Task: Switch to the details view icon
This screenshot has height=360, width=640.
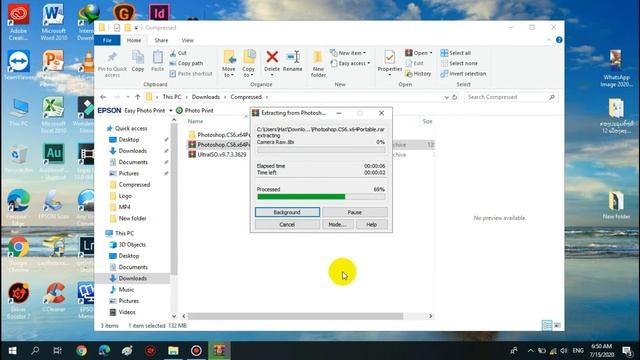Action: (x=547, y=325)
